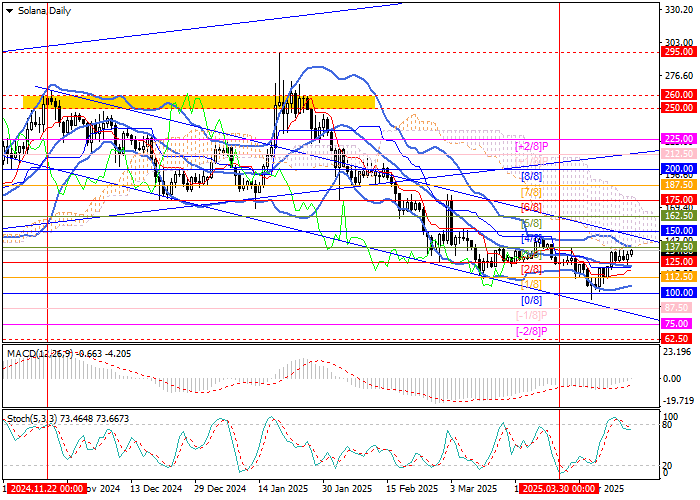Select the 260.00 price level tag
Screen dimensions: 700x500
coord(678,95)
